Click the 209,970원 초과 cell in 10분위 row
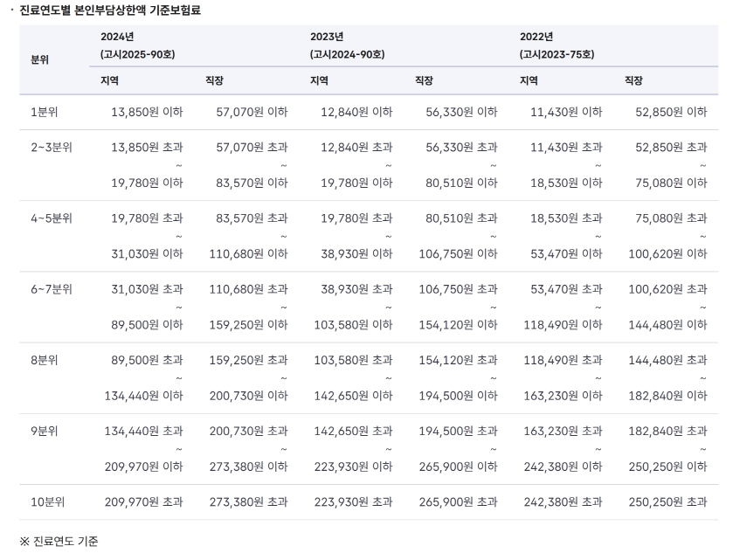This screenshot has height=560, width=733. coord(143,502)
